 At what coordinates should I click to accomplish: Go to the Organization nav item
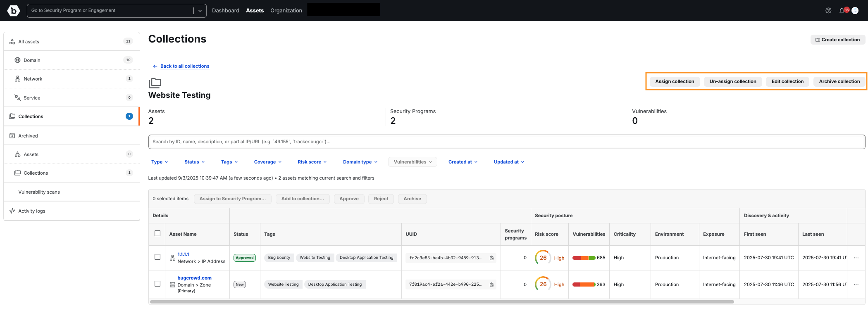[x=286, y=11]
